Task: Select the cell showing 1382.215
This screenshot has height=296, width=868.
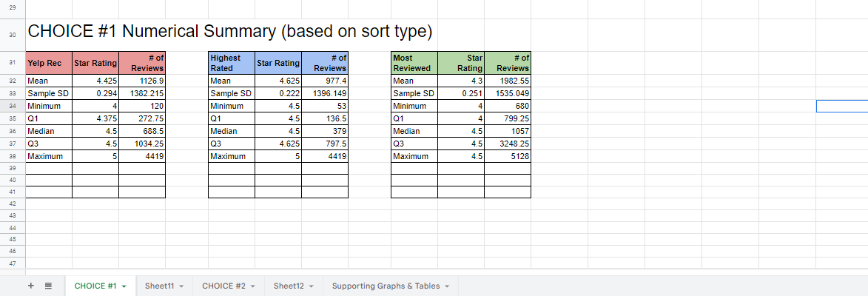Action: click(x=142, y=93)
